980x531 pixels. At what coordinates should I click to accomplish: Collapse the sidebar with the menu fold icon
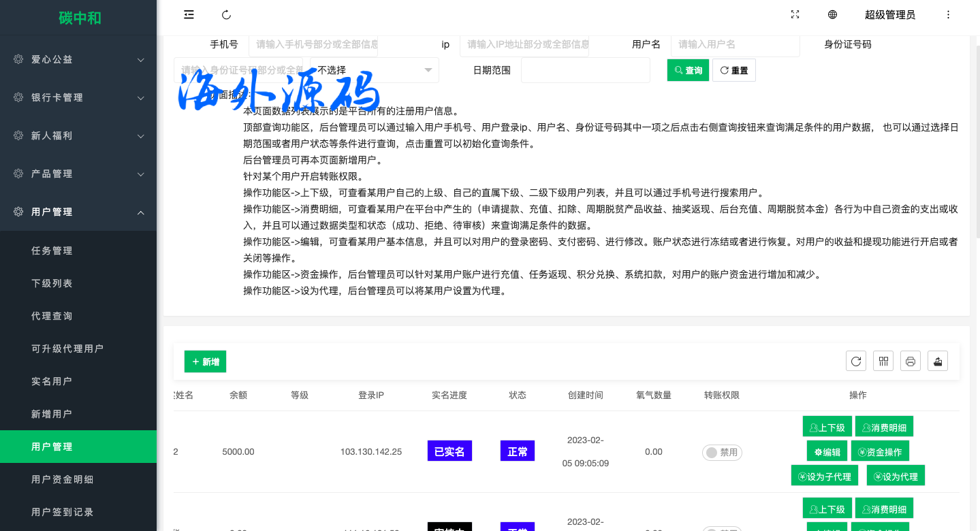tap(189, 15)
